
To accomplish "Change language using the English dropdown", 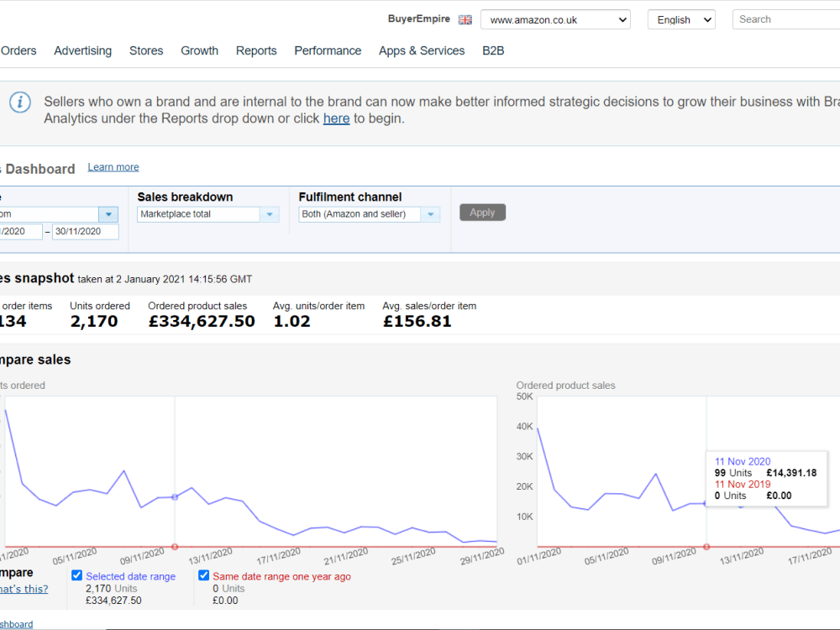I will coord(681,20).
